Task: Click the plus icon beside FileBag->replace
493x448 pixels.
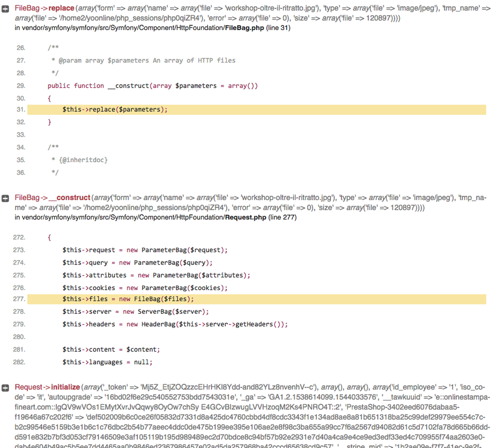Action: pyautogui.click(x=5, y=8)
